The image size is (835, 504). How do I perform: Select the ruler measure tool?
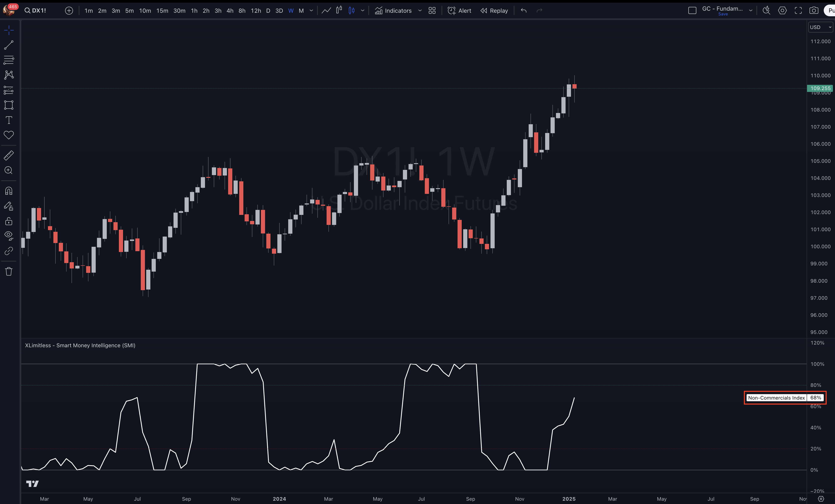[9, 155]
